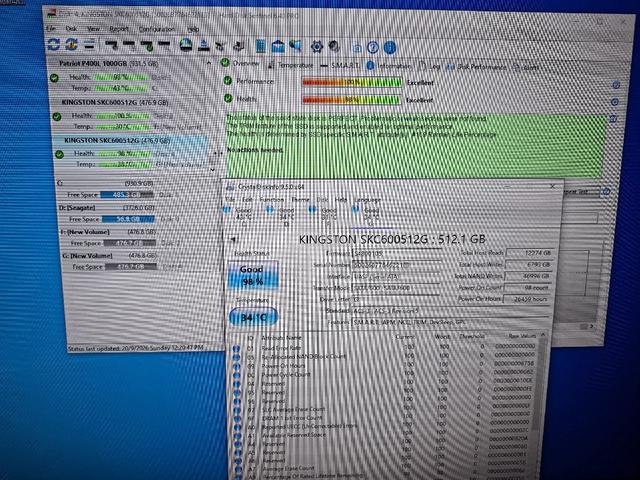Select first KINGSTON SKC600512G disk entry

(115, 102)
